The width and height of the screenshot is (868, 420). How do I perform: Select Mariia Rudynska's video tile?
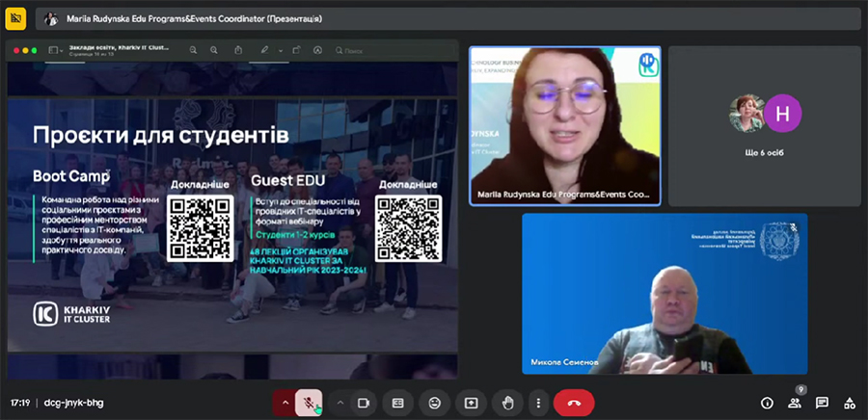565,126
